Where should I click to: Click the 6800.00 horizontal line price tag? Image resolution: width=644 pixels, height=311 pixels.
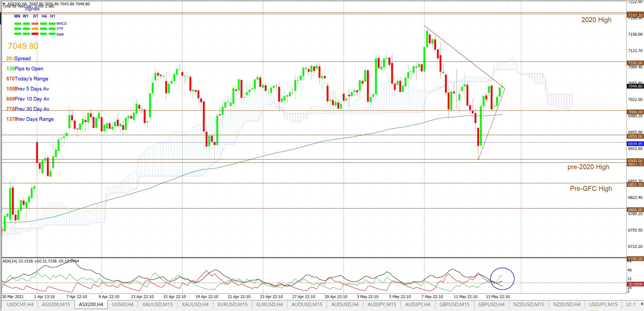click(635, 210)
